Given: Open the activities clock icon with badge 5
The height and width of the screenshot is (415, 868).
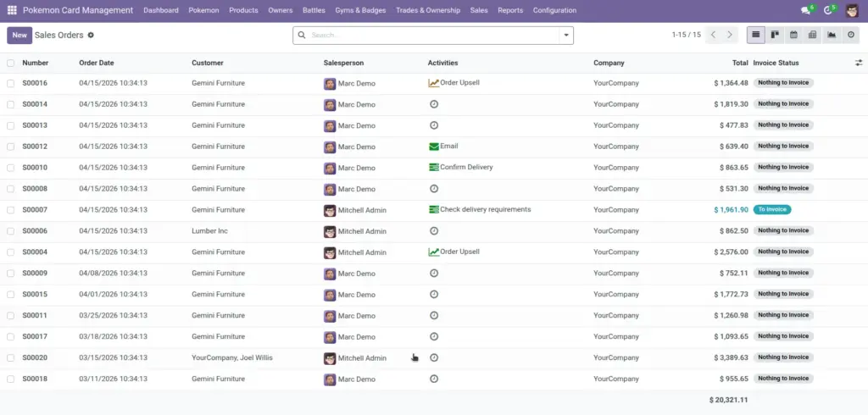Looking at the screenshot, I should (827, 10).
